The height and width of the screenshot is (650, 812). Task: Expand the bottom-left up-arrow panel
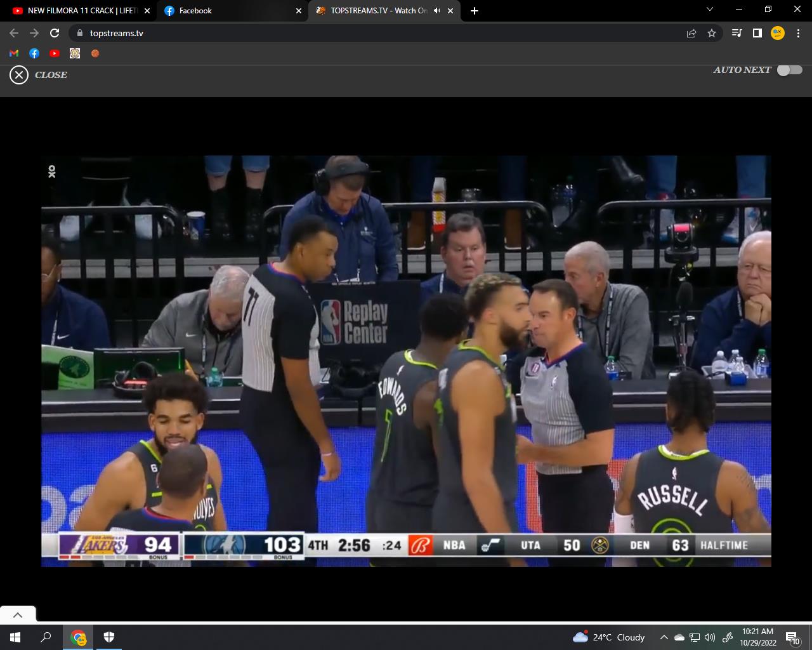tap(18, 614)
